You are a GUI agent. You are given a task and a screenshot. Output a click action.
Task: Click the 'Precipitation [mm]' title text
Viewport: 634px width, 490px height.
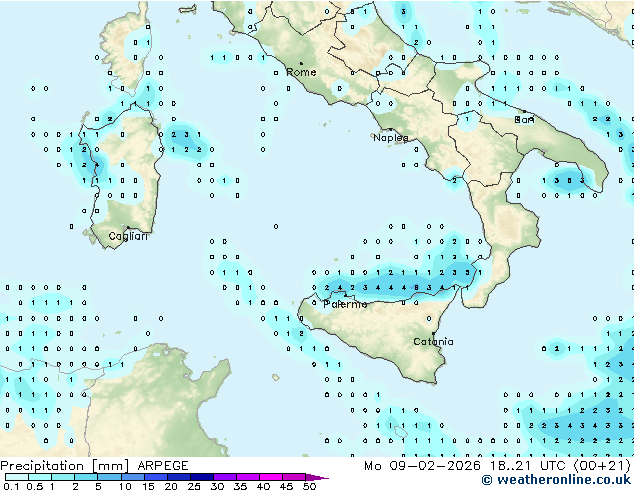(65, 466)
